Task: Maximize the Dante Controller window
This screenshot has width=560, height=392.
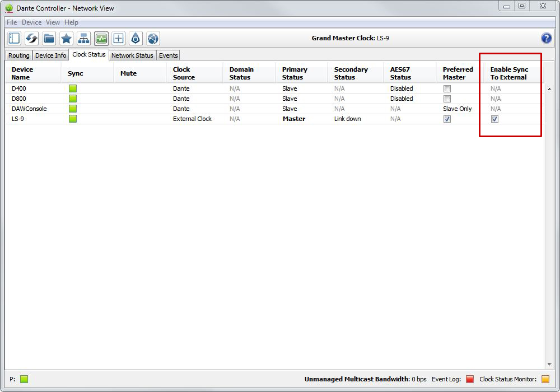Action: [x=522, y=6]
